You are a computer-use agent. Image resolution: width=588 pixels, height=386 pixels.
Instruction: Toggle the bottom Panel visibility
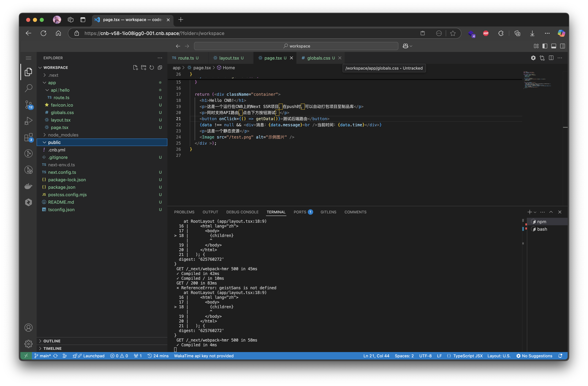tap(554, 46)
